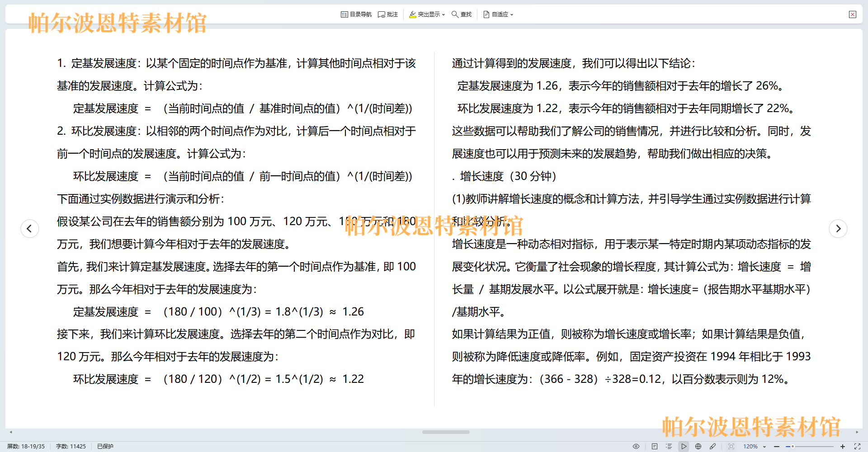Image resolution: width=868 pixels, height=452 pixels.
Task: Show 批注 comments
Action: point(388,14)
